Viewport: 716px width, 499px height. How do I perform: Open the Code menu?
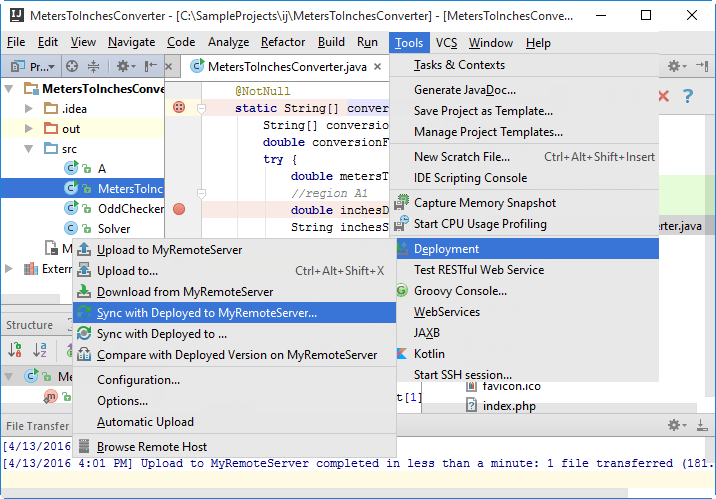pos(181,42)
